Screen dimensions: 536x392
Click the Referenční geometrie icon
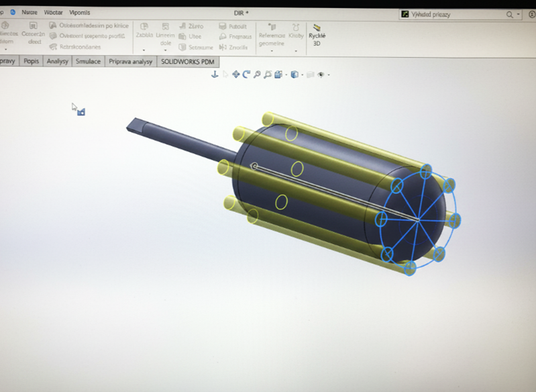click(x=272, y=27)
